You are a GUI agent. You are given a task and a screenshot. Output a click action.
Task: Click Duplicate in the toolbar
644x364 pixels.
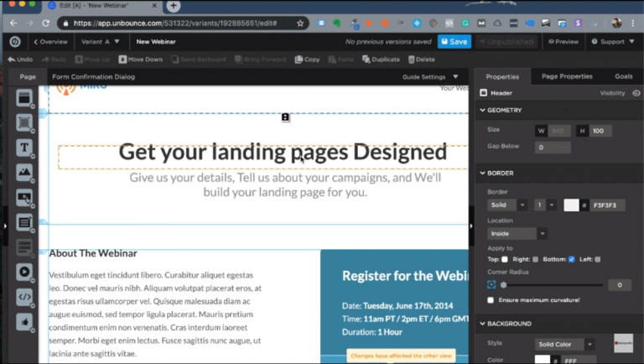tap(381, 60)
